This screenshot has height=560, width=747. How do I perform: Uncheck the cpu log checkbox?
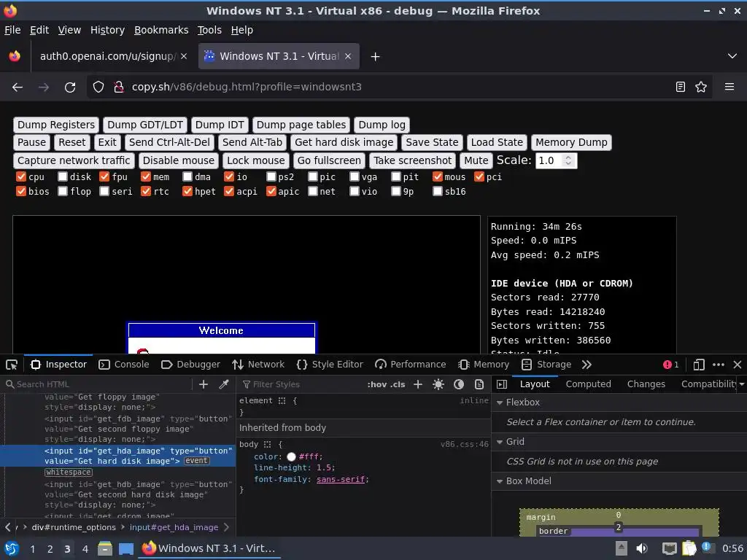(21, 176)
